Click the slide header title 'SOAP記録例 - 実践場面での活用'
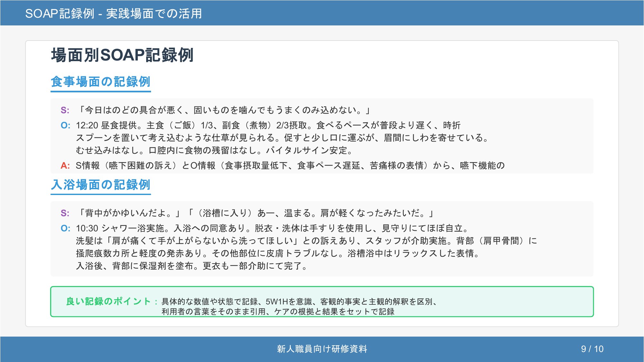Screen dimensions: 644x362 [113, 14]
